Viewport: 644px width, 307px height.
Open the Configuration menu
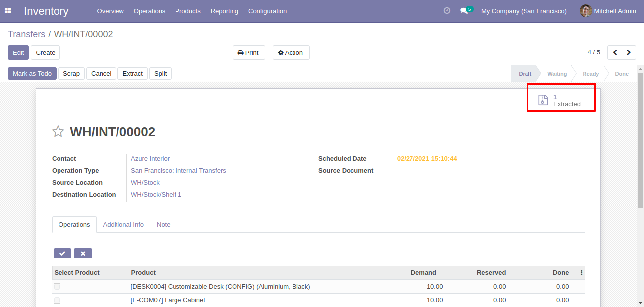point(267,11)
